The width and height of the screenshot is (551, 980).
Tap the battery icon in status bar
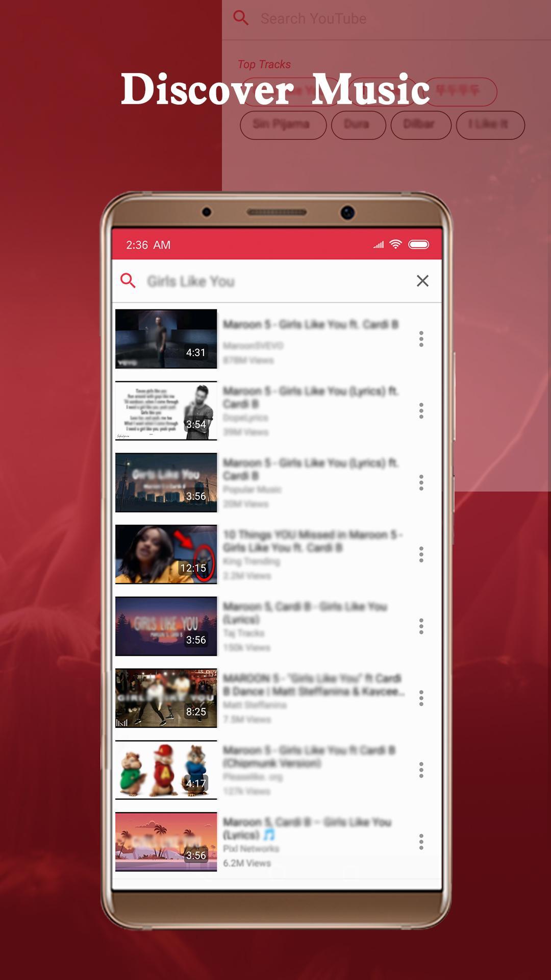point(419,244)
